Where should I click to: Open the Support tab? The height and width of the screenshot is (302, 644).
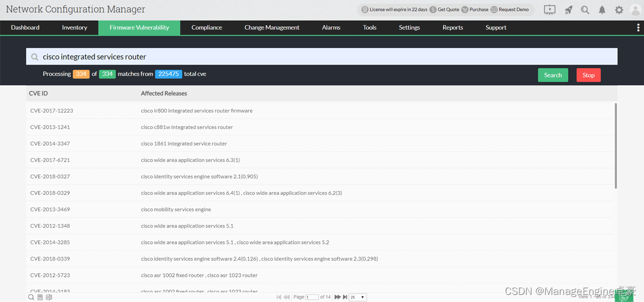[496, 27]
